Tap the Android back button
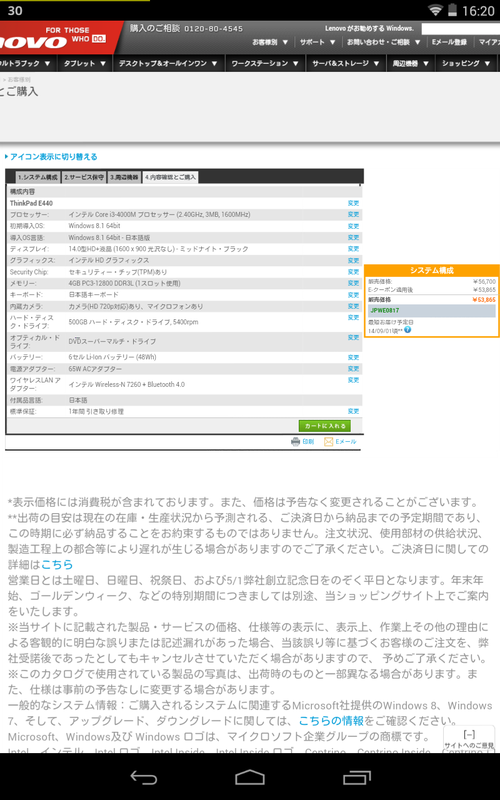The image size is (500, 800). coord(143,777)
